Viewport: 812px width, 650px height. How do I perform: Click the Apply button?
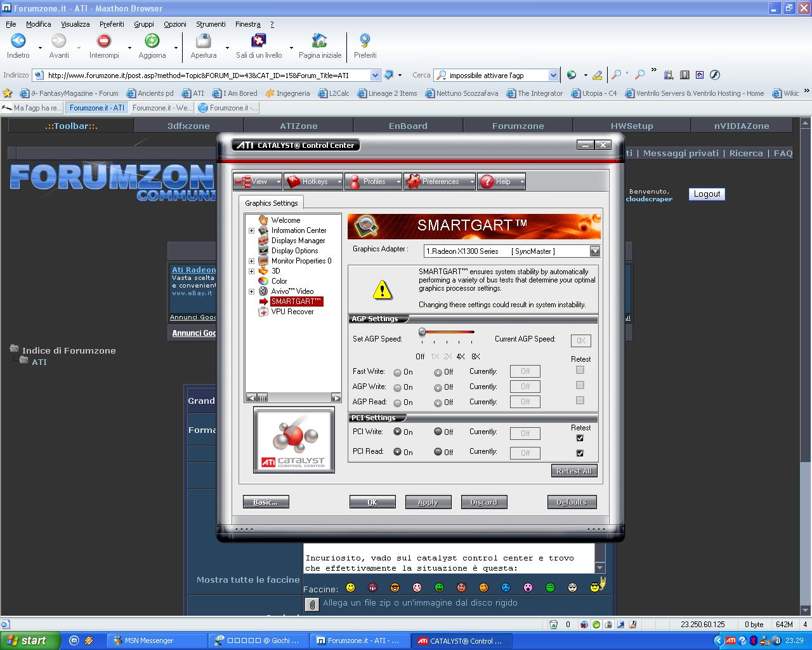click(428, 502)
